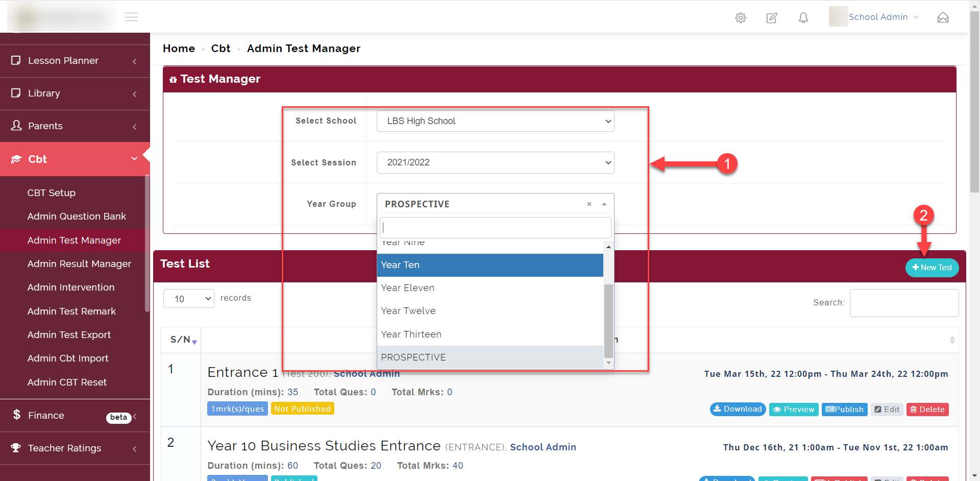Select Year Ten option
The width and height of the screenshot is (980, 481).
[490, 265]
